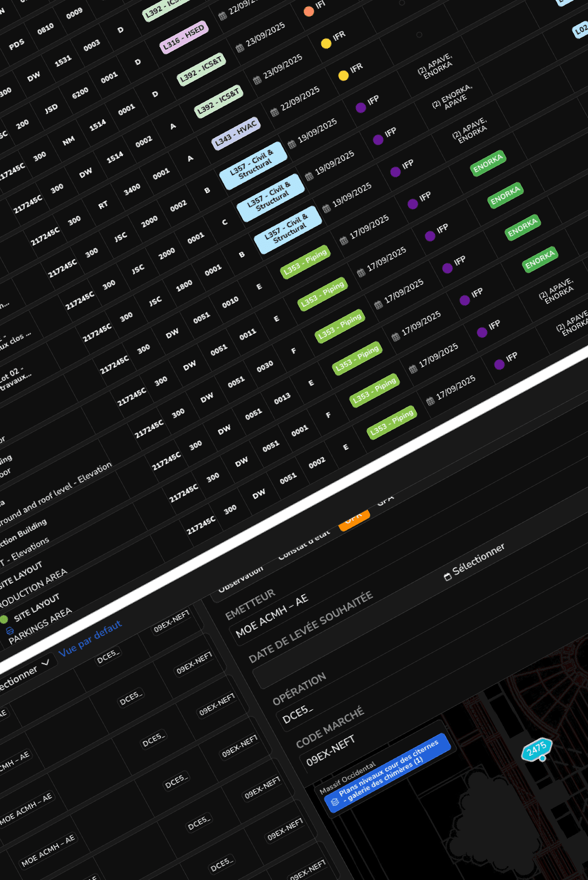Select the "3400" cell
Image resolution: width=588 pixels, height=880 pixels.
pos(132,189)
